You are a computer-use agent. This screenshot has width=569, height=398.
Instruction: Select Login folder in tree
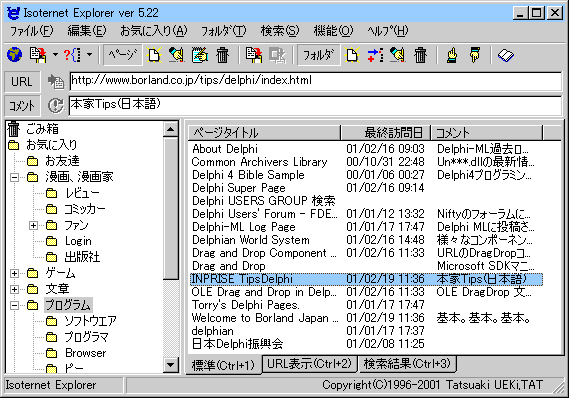[x=78, y=241]
